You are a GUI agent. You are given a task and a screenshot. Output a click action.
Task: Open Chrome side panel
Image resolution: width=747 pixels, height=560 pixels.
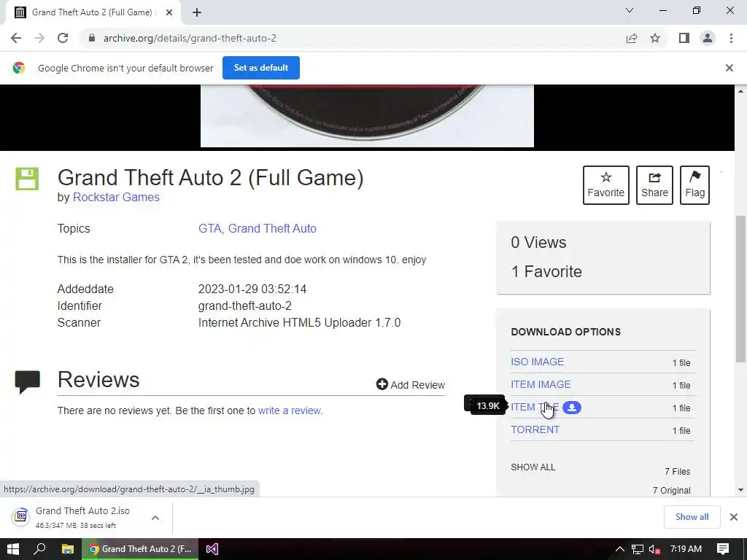(684, 38)
